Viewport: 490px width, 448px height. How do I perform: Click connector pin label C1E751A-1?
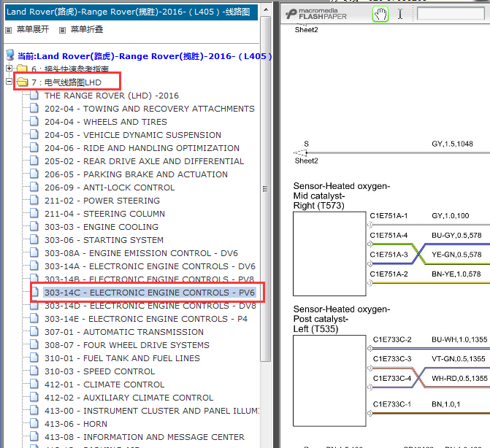pos(388,216)
